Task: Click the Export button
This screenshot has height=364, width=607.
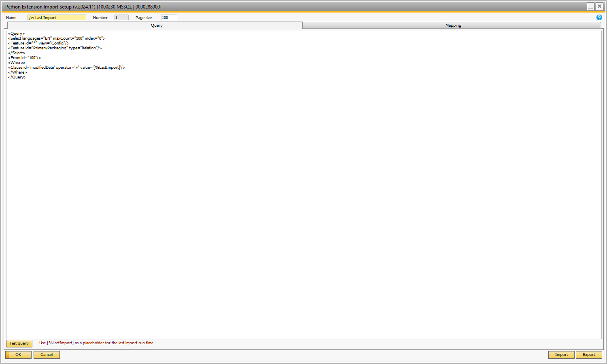Action: point(589,355)
